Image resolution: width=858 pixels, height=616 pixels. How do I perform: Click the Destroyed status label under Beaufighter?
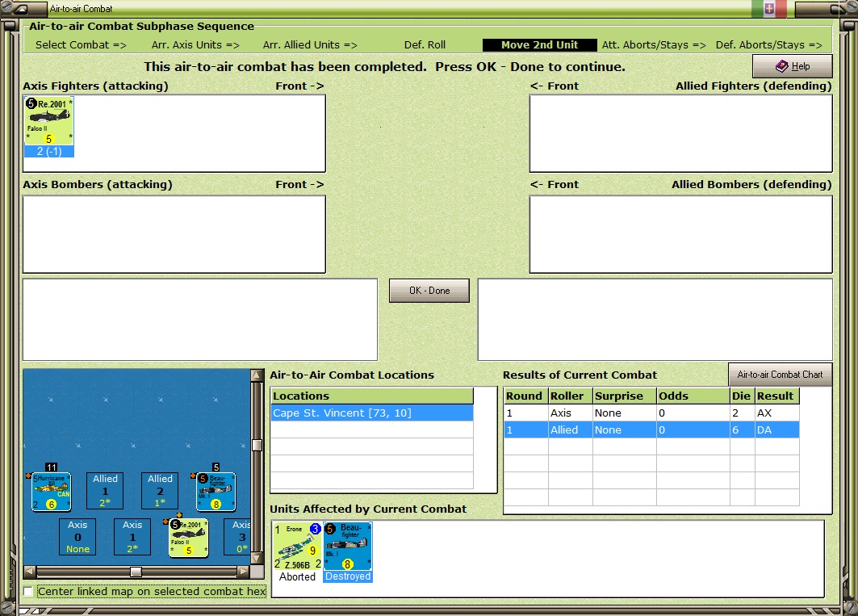click(347, 576)
